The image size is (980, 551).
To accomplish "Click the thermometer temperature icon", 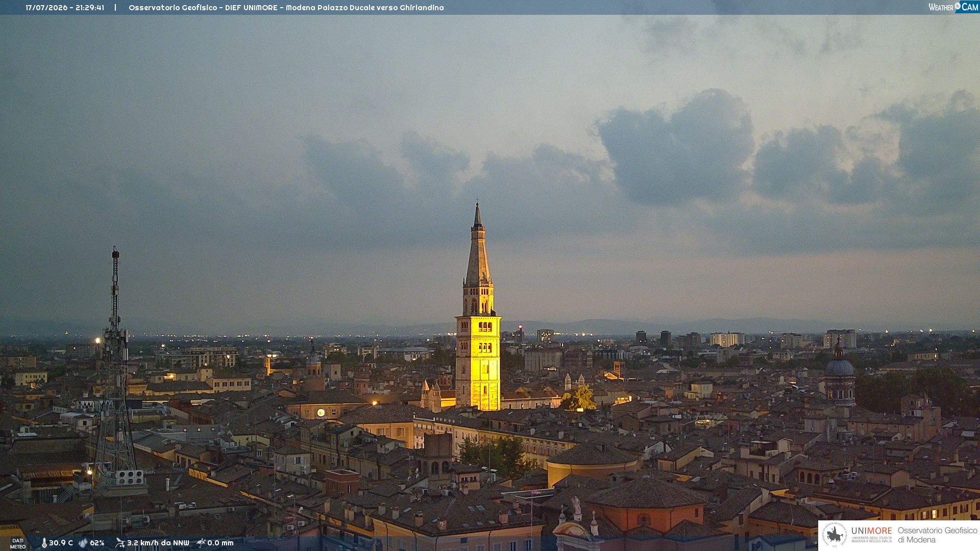I will (44, 543).
